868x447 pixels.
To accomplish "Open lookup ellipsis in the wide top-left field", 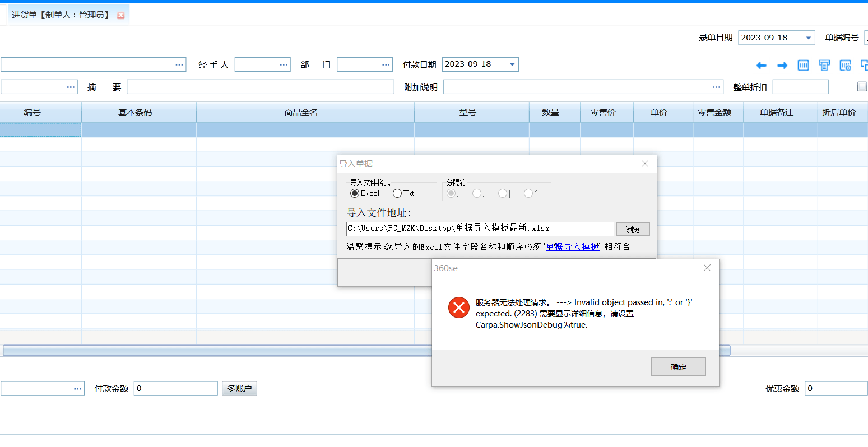I will (x=179, y=64).
